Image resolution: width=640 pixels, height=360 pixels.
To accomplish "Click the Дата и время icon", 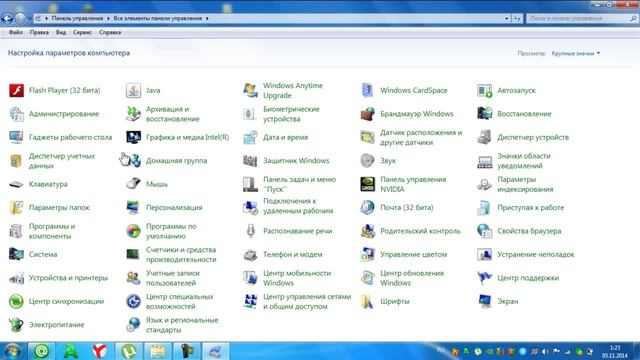I will (x=250, y=137).
